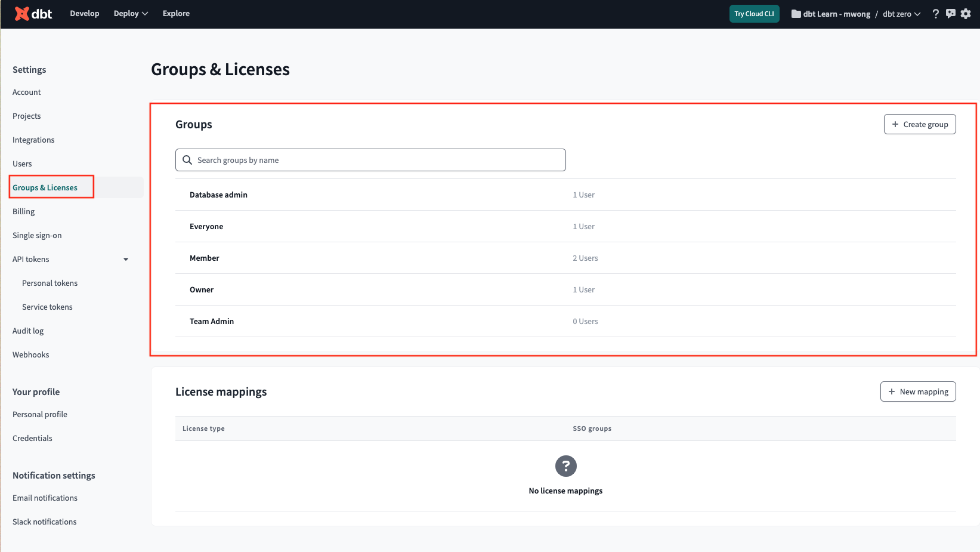Open the Deploy dropdown menu
This screenshot has height=552, width=980.
(x=131, y=14)
